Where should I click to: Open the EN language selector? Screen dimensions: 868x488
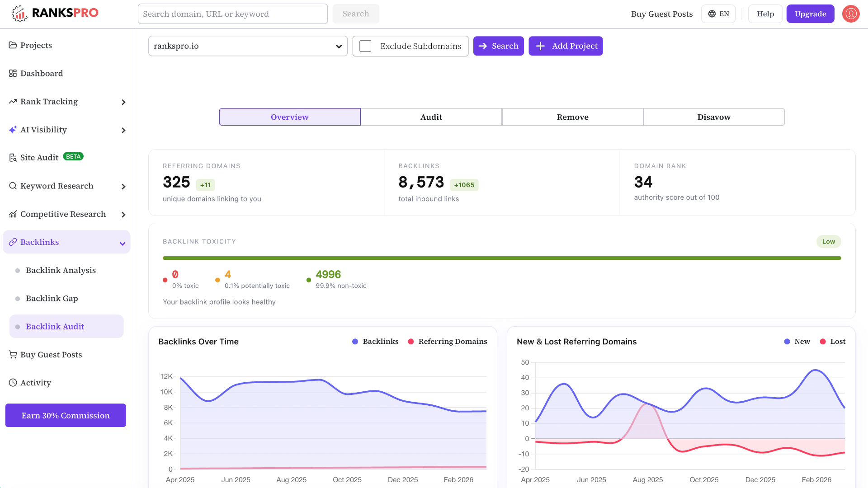coord(718,14)
